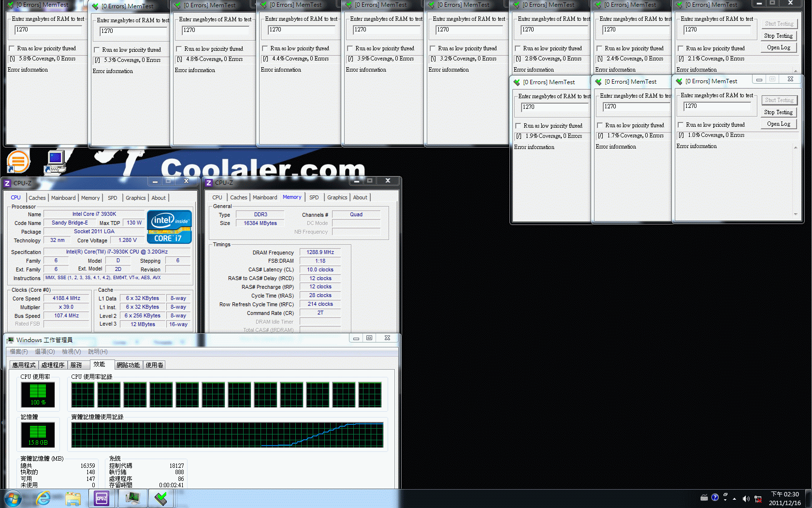Viewport: 812px width, 508px height.
Task: Enable low priority thread in 4.4% Coverage window
Action: click(265, 48)
